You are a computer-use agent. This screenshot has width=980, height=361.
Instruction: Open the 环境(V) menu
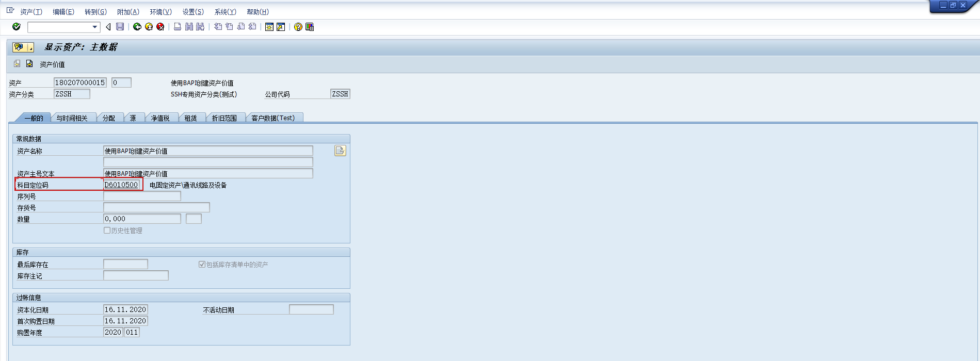[160, 11]
